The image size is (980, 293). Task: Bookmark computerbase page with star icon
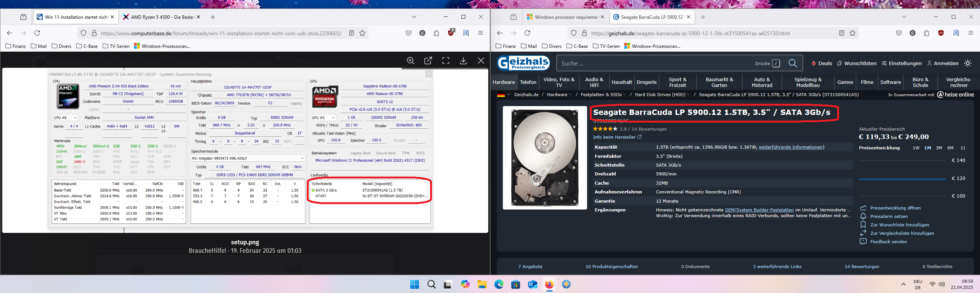coord(362,33)
